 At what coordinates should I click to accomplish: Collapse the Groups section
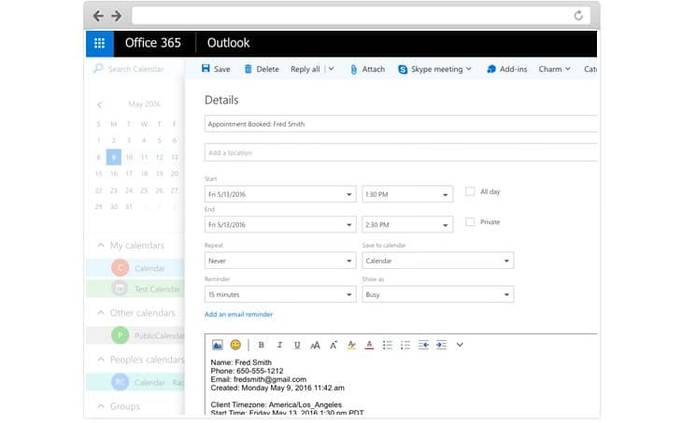101,406
